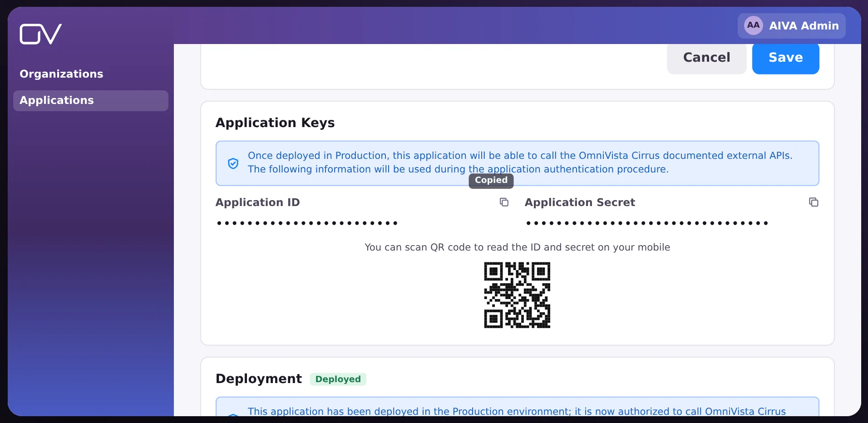Screen dimensions: 868x423
Task: Click the shield icon in the info banner
Action: click(233, 163)
